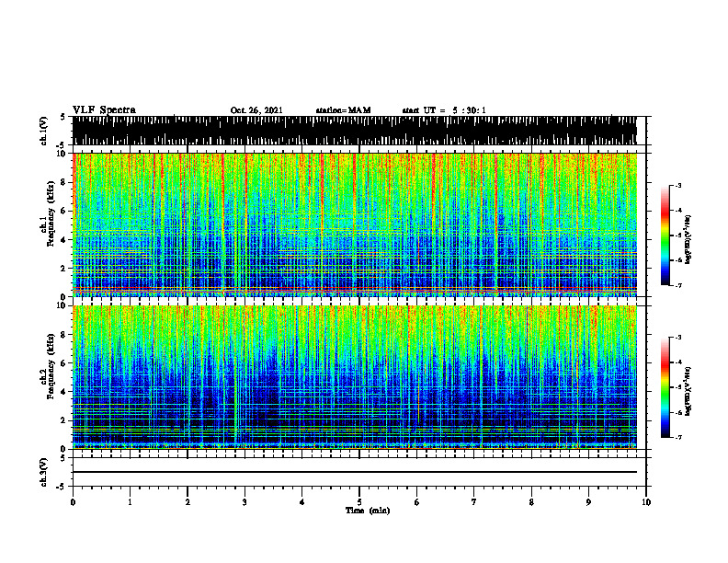Click the "station=MAM" header text

coord(343,110)
